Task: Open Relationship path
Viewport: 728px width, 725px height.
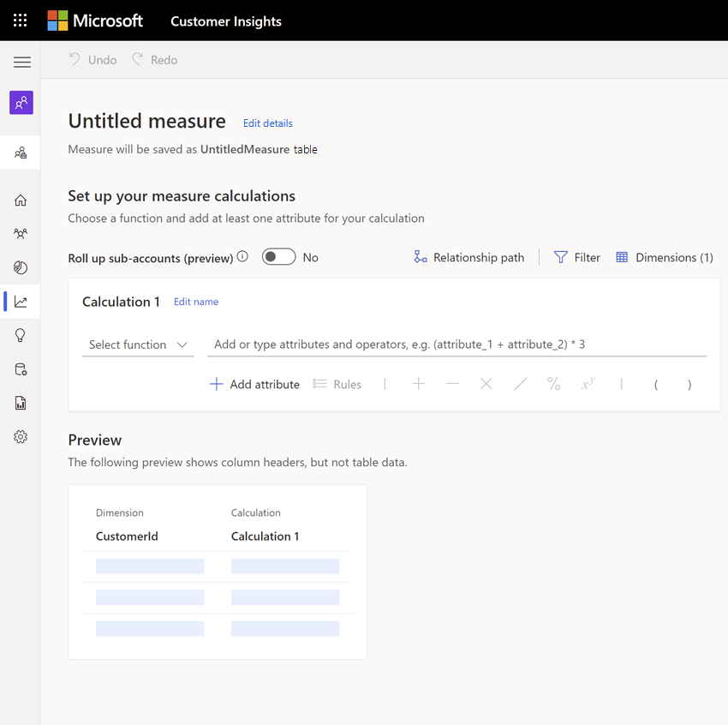Action: coord(469,257)
